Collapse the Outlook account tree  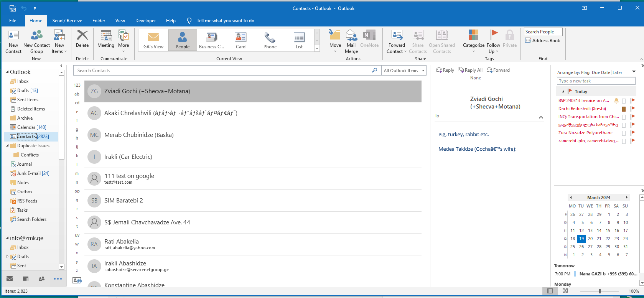(7, 72)
